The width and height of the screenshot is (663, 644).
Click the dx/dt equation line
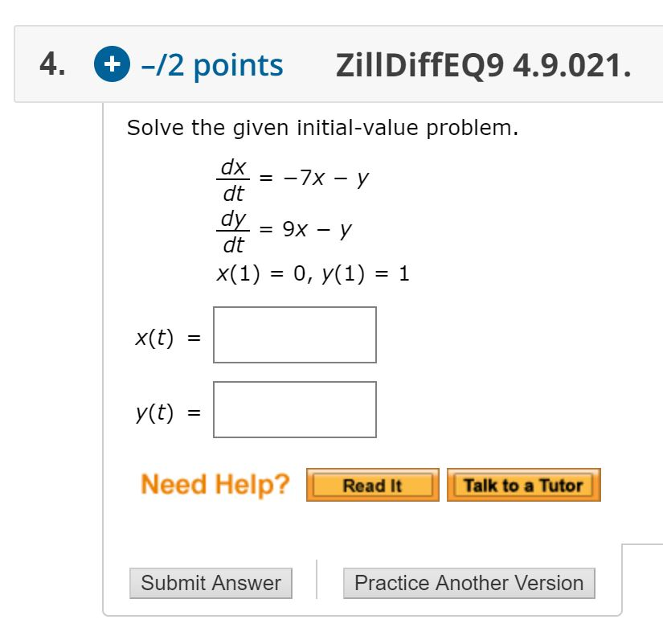297,178
